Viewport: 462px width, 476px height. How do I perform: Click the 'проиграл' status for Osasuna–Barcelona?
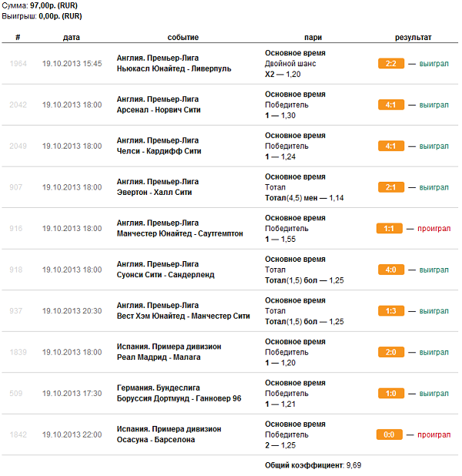(434, 434)
